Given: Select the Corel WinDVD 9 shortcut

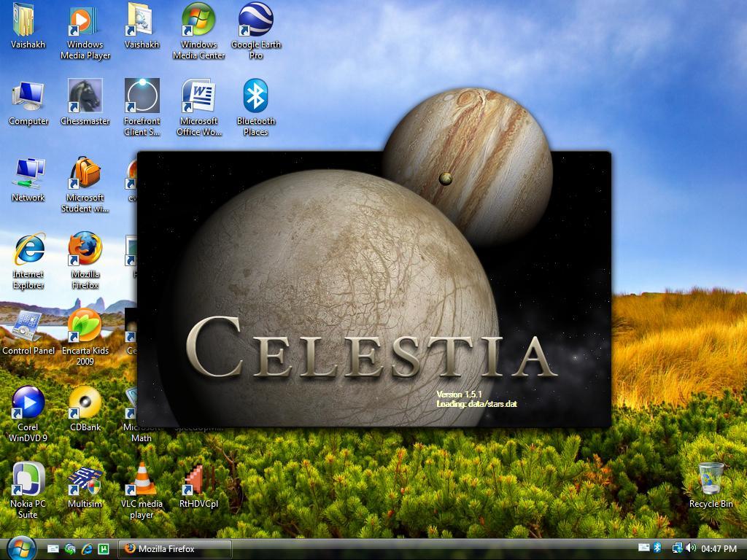Looking at the screenshot, I should point(28,415).
